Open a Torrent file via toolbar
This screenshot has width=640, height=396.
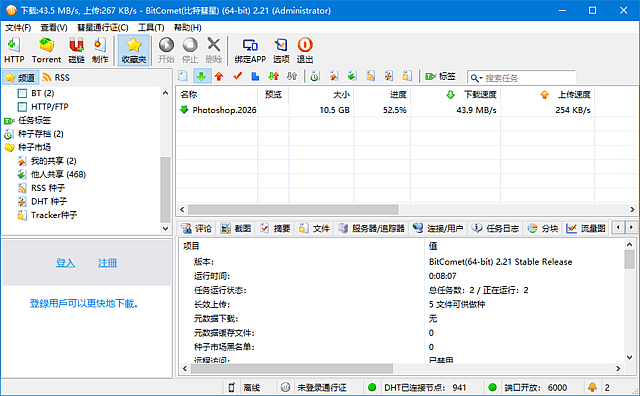coord(46,50)
